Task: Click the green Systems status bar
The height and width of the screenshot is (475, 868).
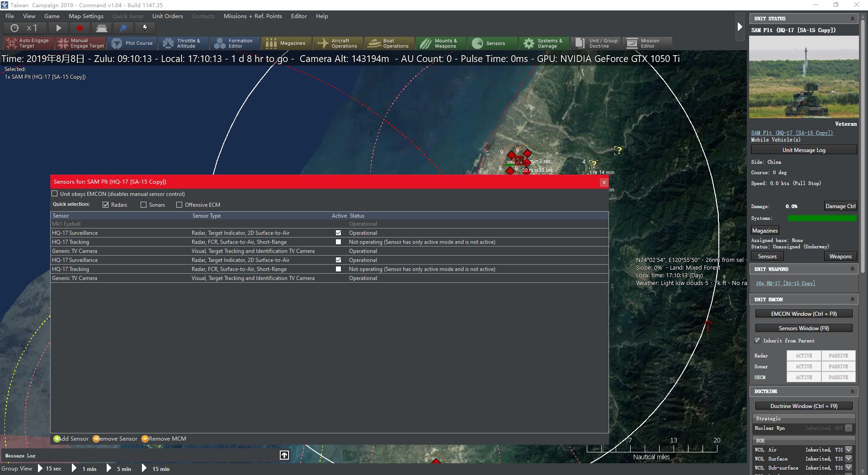Action: point(822,218)
